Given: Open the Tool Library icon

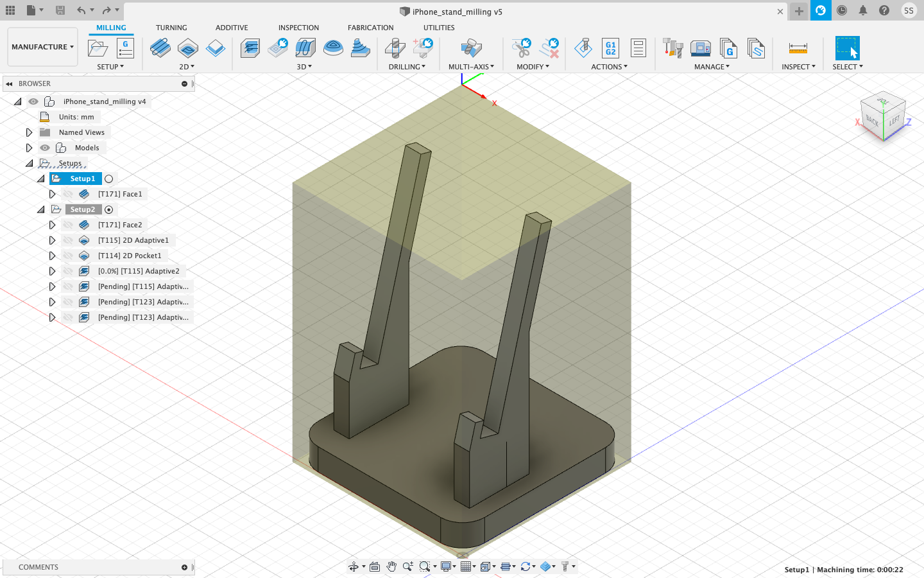Looking at the screenshot, I should click(x=673, y=48).
